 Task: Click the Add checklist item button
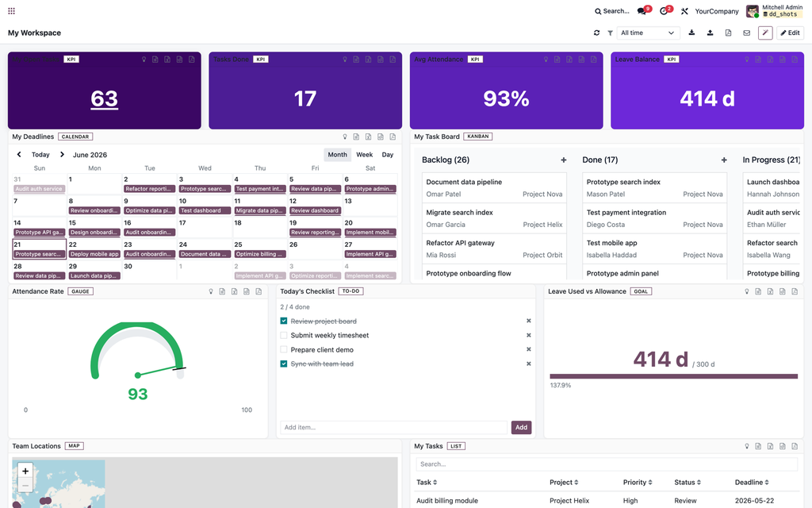(x=521, y=427)
